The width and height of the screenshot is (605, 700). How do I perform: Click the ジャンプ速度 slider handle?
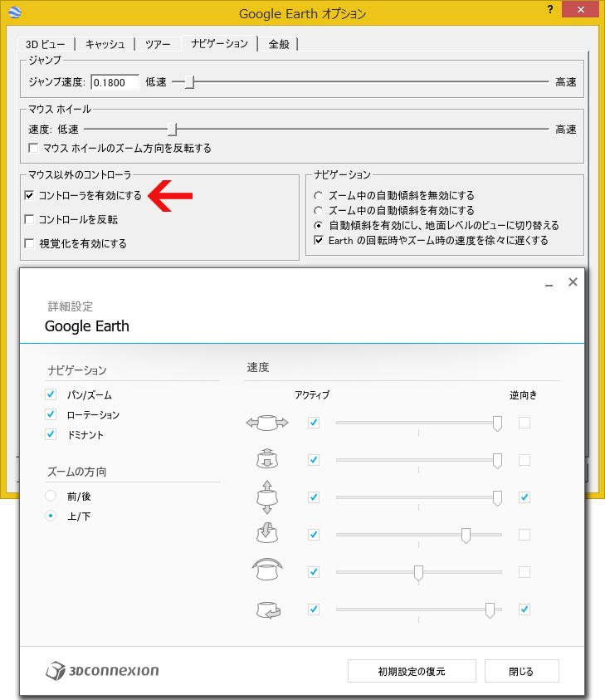[x=189, y=81]
